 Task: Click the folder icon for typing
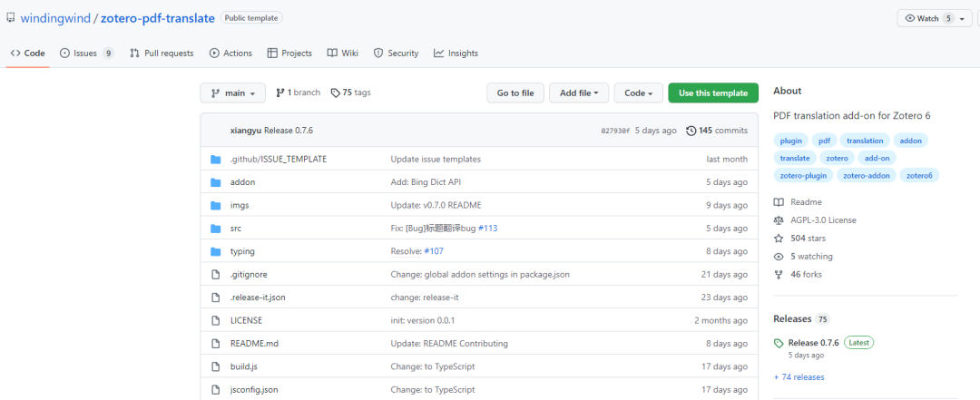coord(216,252)
